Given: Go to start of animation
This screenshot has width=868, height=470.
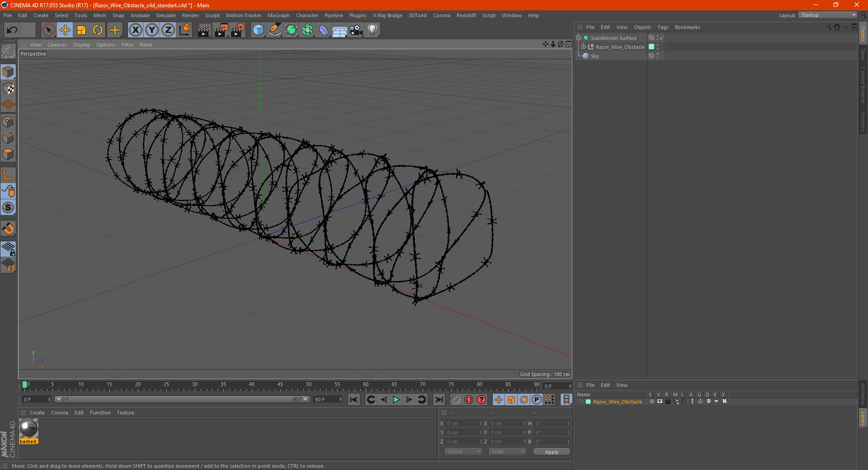Looking at the screenshot, I should click(x=354, y=399).
